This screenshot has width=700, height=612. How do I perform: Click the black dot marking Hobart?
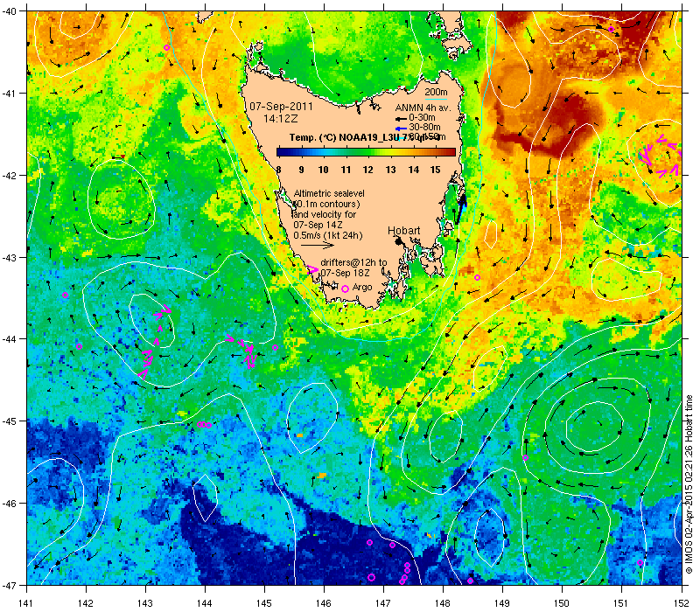[x=399, y=241]
